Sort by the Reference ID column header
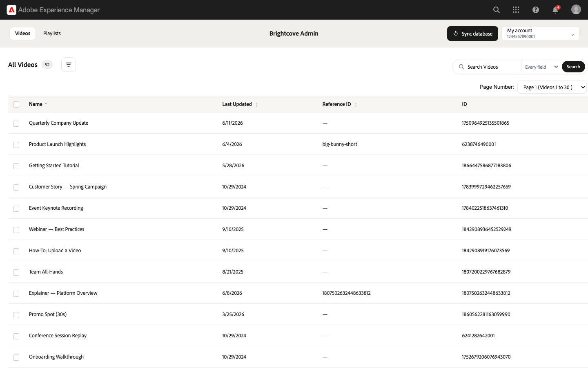Image resolution: width=588 pixels, height=368 pixels. click(x=336, y=104)
